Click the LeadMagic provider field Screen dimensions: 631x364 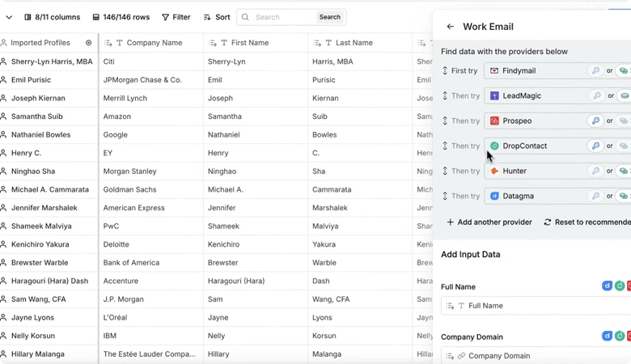[x=557, y=95]
